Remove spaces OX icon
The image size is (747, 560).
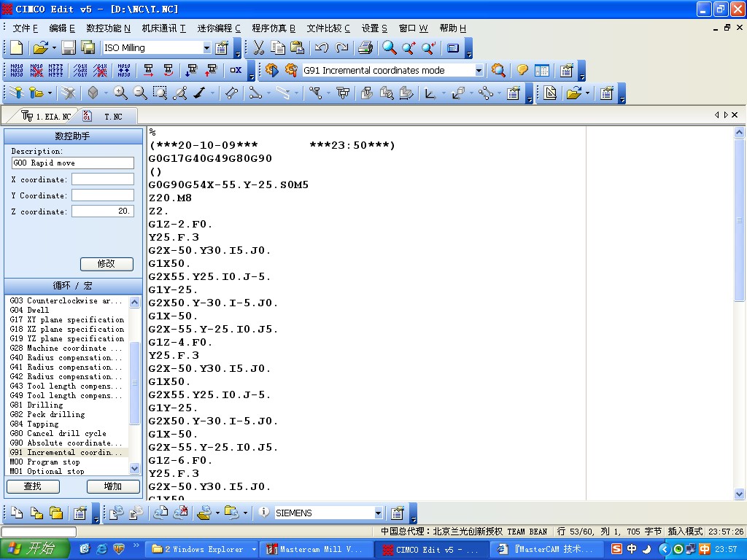(236, 70)
